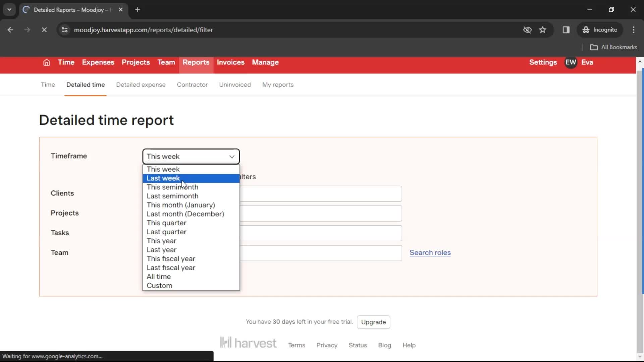The image size is (644, 362).
Task: Click the EW user avatar
Action: (571, 62)
